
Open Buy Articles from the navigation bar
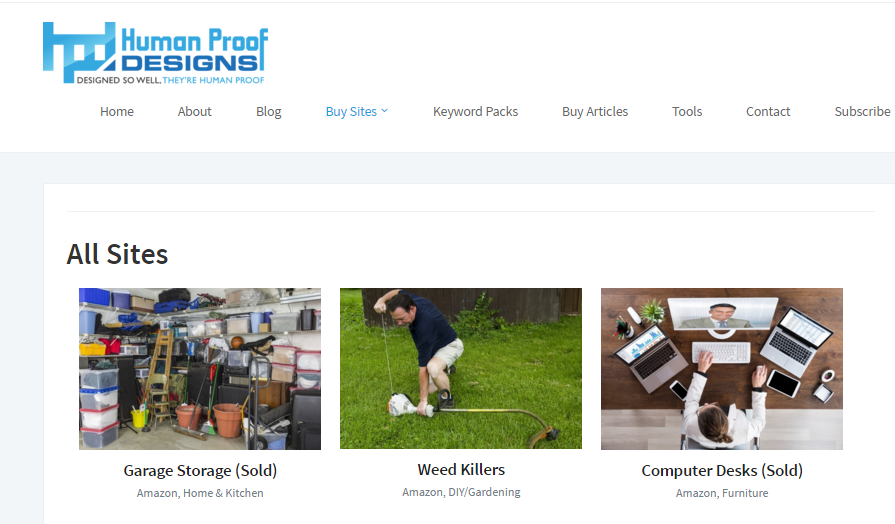tap(595, 112)
